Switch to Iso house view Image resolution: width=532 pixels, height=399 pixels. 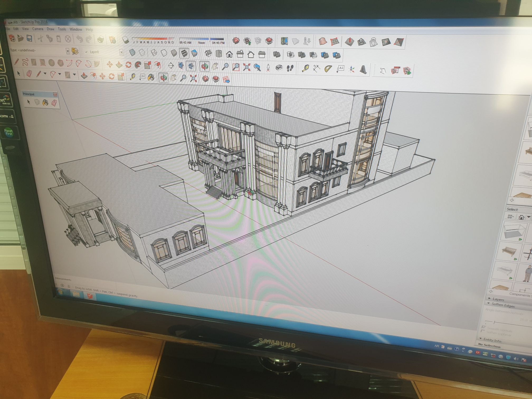point(208,54)
